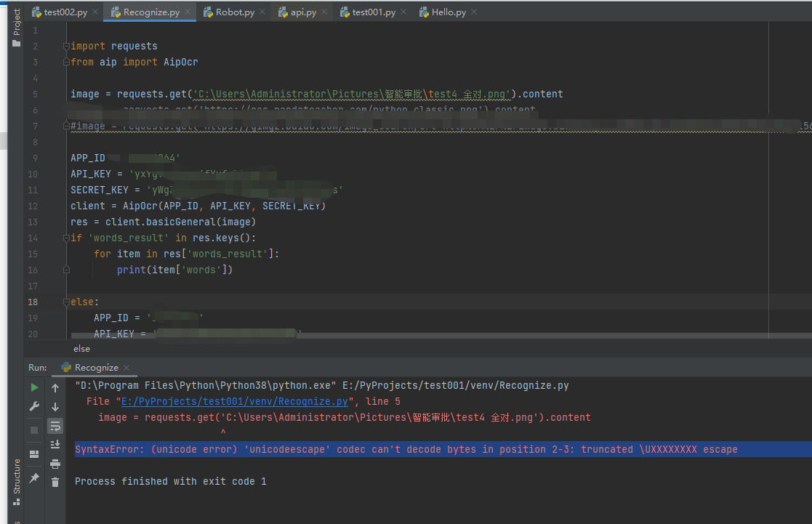Restore default Run window layout
The width and height of the screenshot is (812, 524).
(x=33, y=454)
